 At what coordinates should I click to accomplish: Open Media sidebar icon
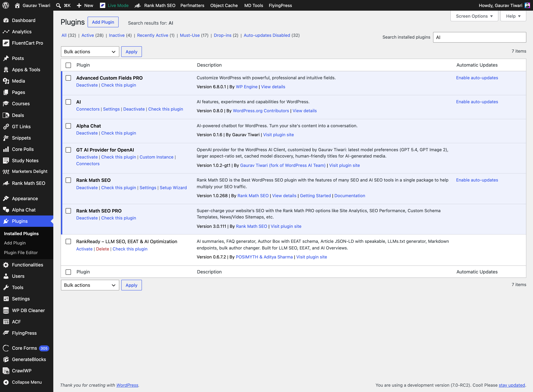[6, 81]
